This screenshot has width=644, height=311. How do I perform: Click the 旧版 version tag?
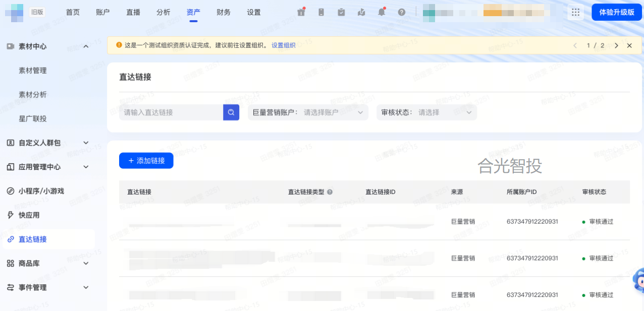pyautogui.click(x=37, y=12)
